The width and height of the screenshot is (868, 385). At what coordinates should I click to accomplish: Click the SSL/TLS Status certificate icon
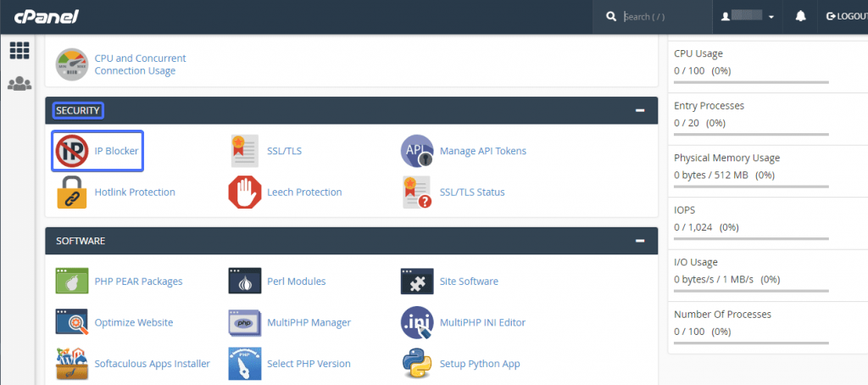(417, 192)
